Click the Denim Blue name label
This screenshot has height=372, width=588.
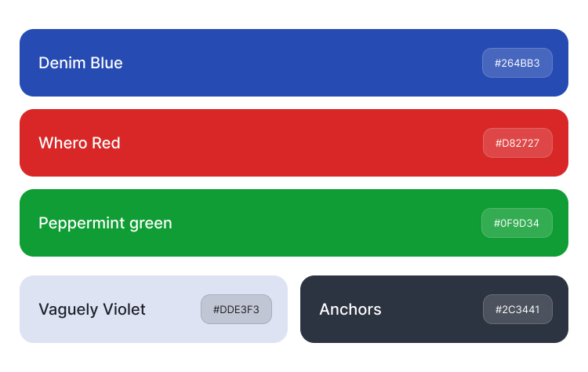(81, 63)
